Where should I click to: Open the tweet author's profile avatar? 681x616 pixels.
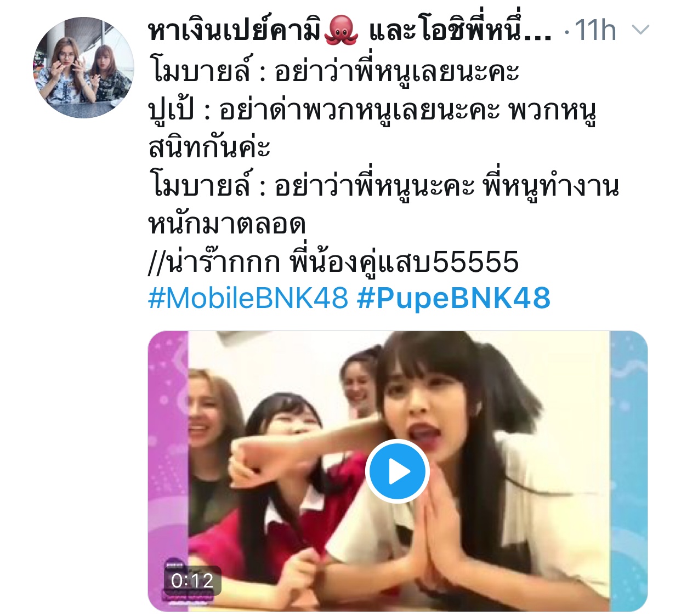(x=83, y=67)
